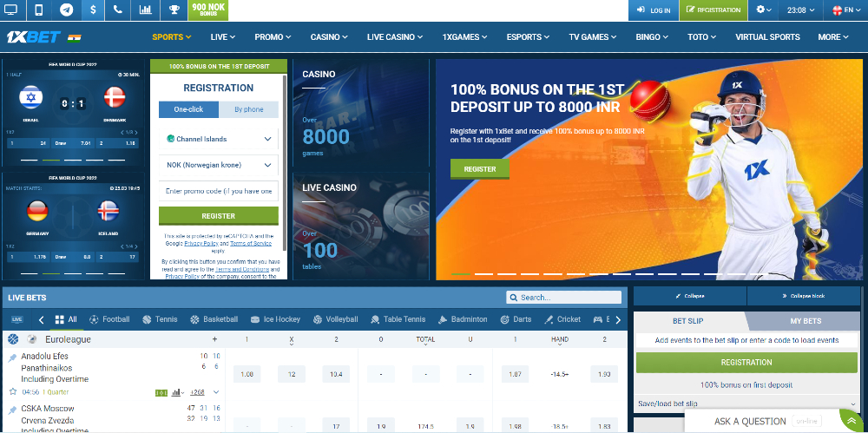Click the top REGISTRATION button
Image resolution: width=868 pixels, height=433 pixels.
[713, 10]
